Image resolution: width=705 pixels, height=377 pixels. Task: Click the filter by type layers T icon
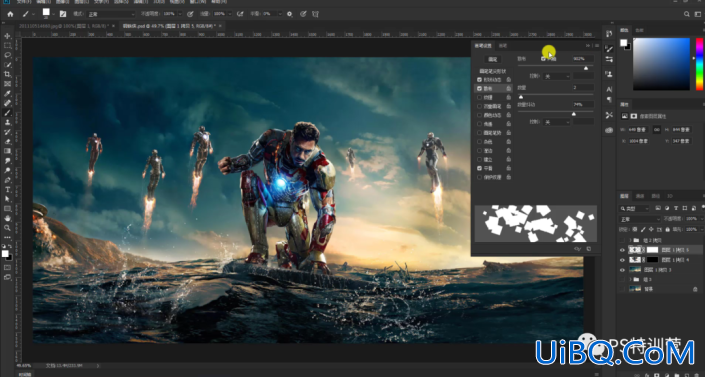676,208
